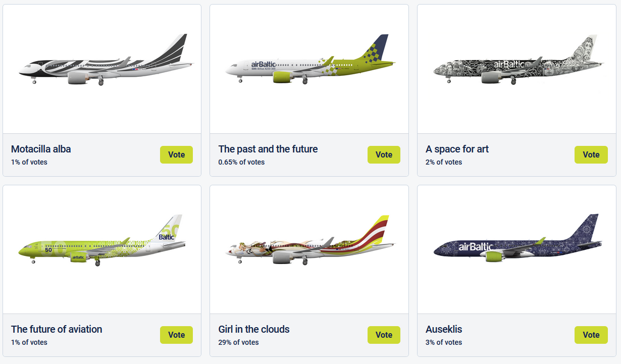Vote for the Auseklis design
Image resolution: width=621 pixels, height=364 pixels.
pos(591,335)
